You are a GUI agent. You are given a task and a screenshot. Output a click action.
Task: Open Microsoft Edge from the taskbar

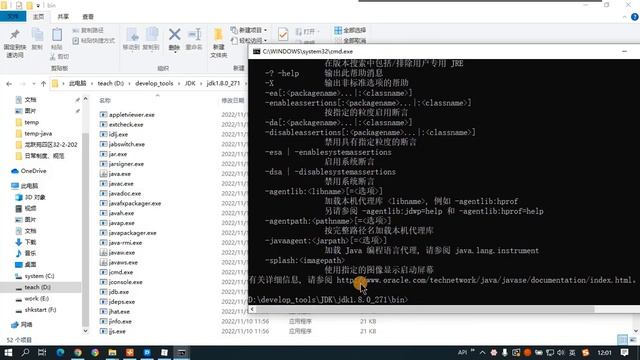[60, 352]
